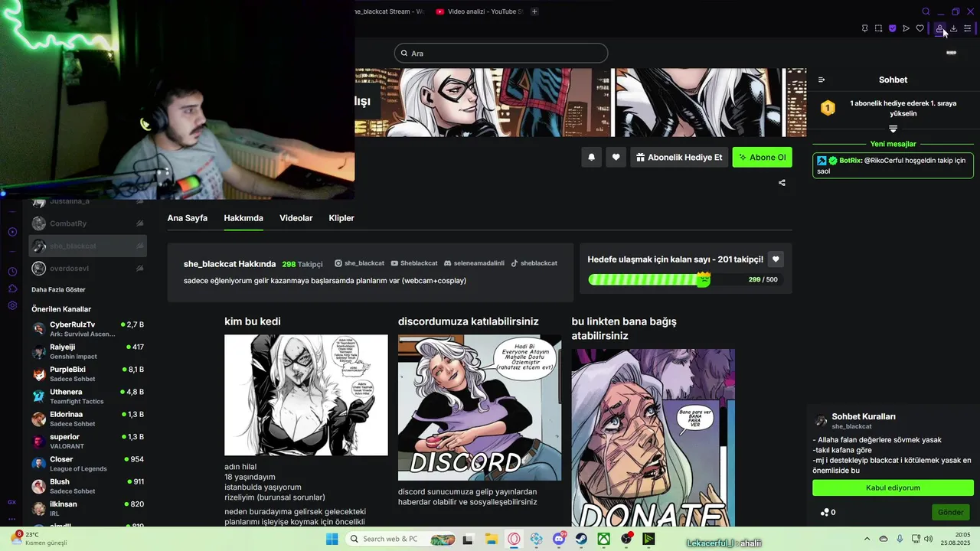Image resolution: width=980 pixels, height=551 pixels.
Task: Click the Gönder send button in chat
Action: pos(950,512)
